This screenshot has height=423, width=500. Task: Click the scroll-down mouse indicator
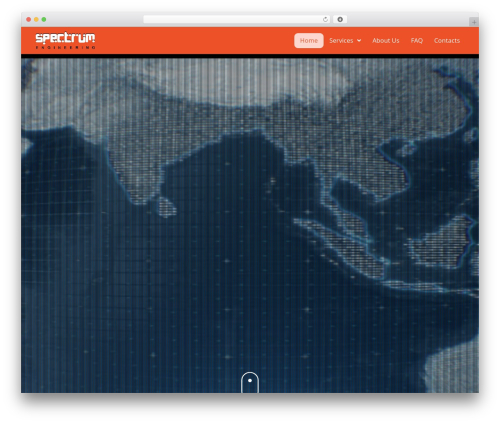(x=250, y=382)
